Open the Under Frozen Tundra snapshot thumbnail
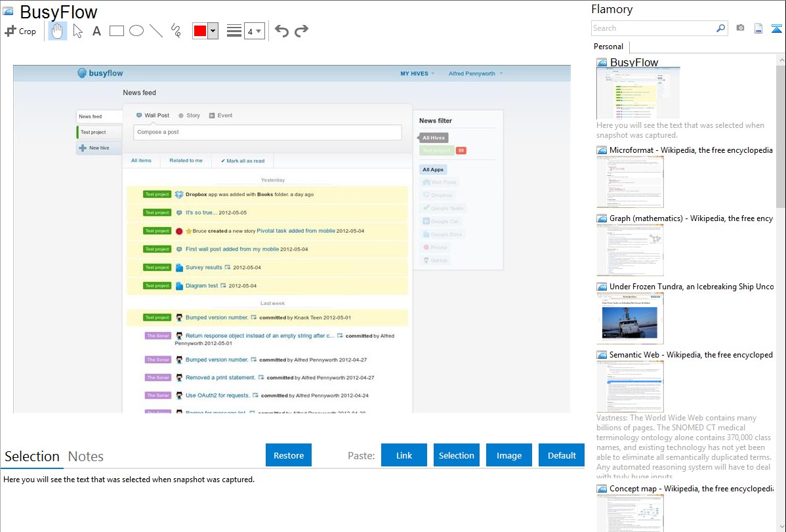Viewport: 786px width, 532px height. click(630, 318)
